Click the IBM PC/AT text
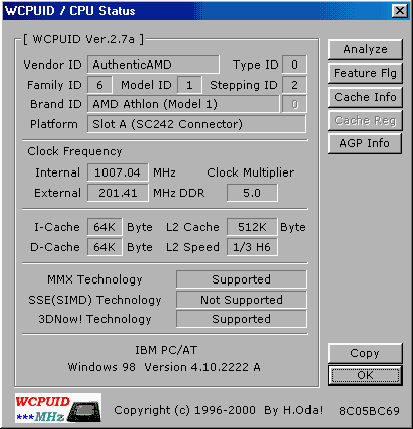 (x=166, y=350)
